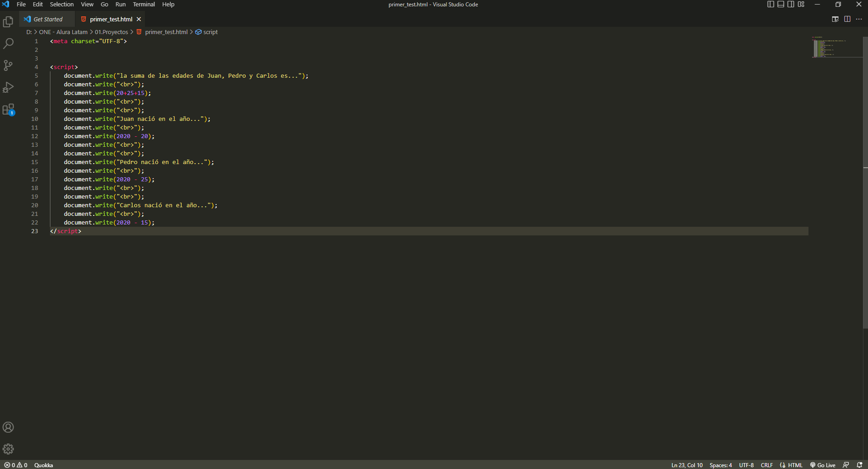
Task: Place cursor on the meta charset line
Action: tap(89, 41)
